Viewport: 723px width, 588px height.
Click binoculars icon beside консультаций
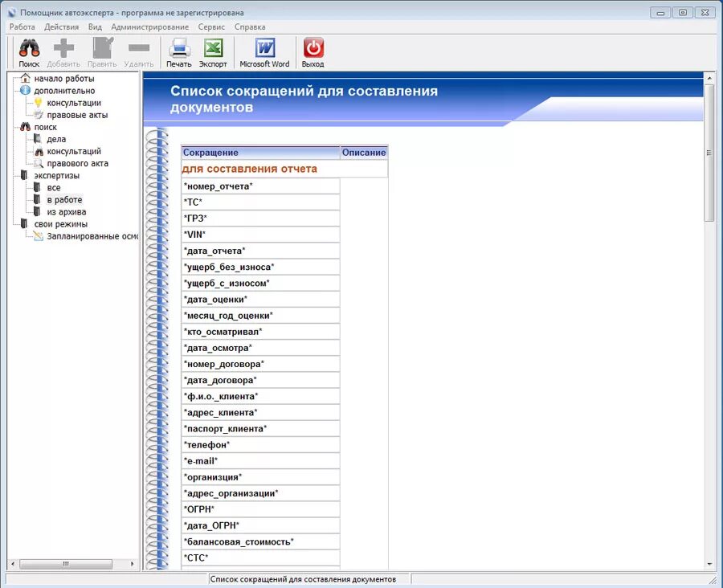[39, 151]
